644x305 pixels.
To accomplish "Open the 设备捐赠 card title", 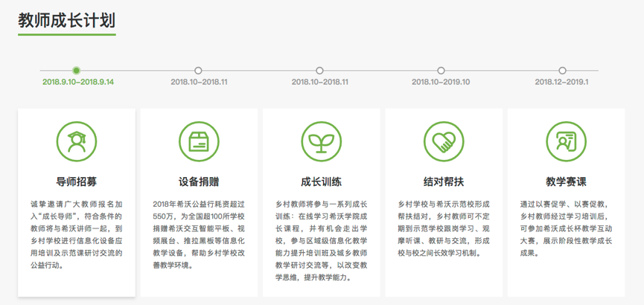I will pyautogui.click(x=199, y=181).
